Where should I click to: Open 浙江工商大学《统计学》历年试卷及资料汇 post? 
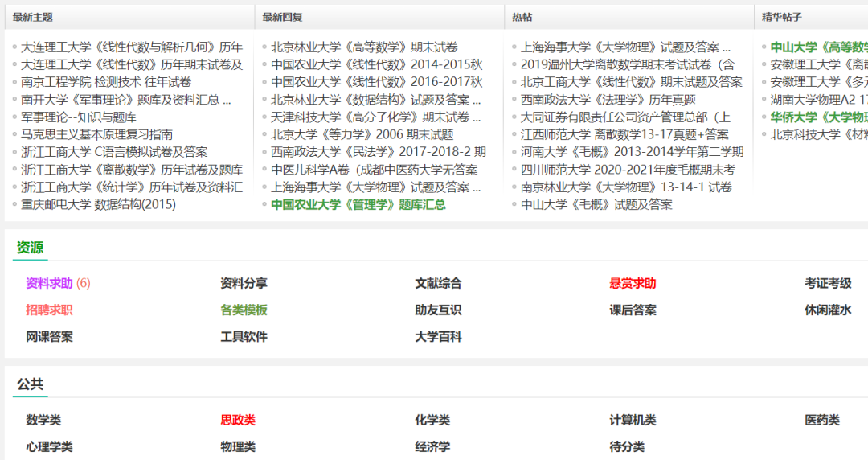(132, 187)
